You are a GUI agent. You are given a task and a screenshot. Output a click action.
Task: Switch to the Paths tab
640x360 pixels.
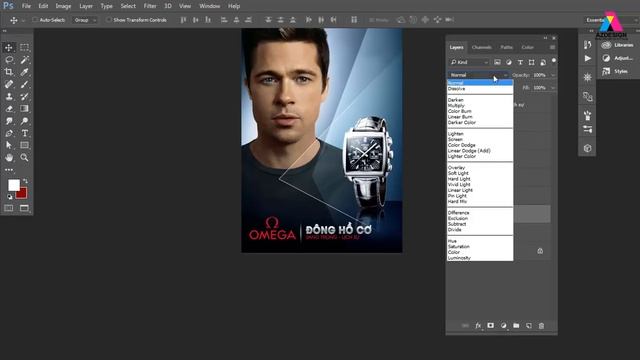[x=507, y=47]
